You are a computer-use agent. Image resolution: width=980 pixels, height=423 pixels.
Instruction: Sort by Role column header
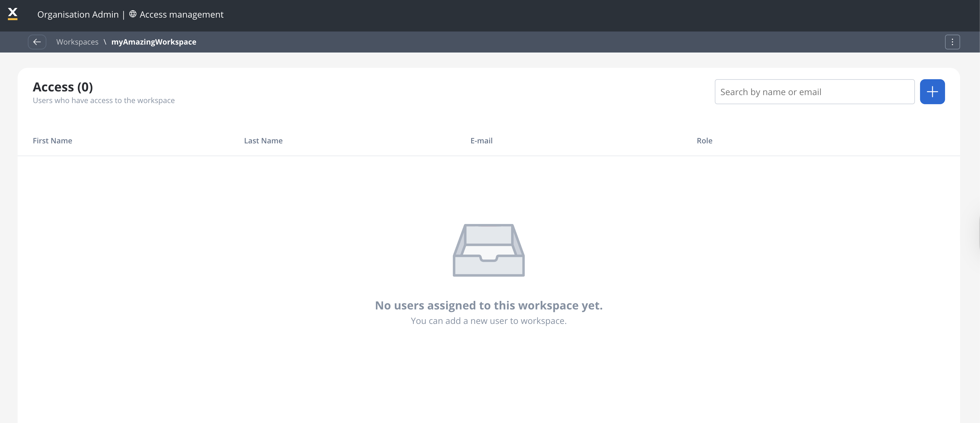[x=704, y=141]
